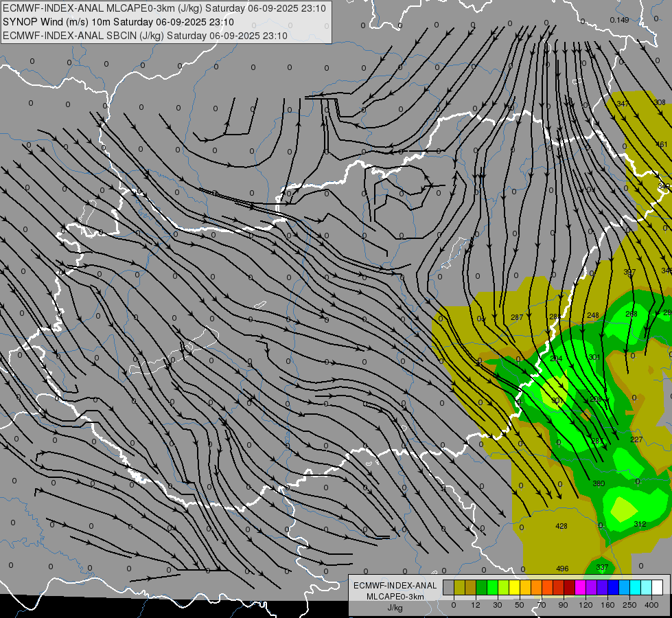Click the olive-yellow legend swatch after 0

point(459,587)
